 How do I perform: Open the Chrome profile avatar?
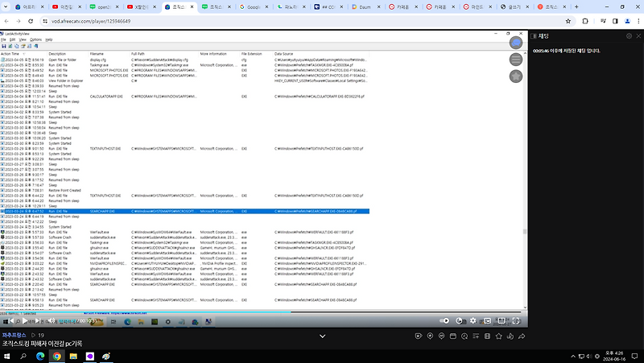point(627,21)
